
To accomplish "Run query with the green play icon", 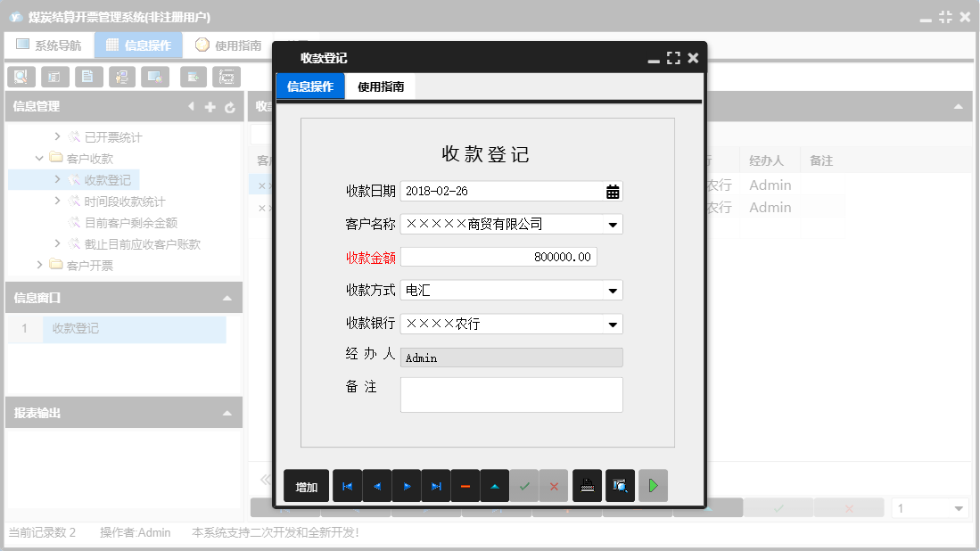I will (653, 485).
